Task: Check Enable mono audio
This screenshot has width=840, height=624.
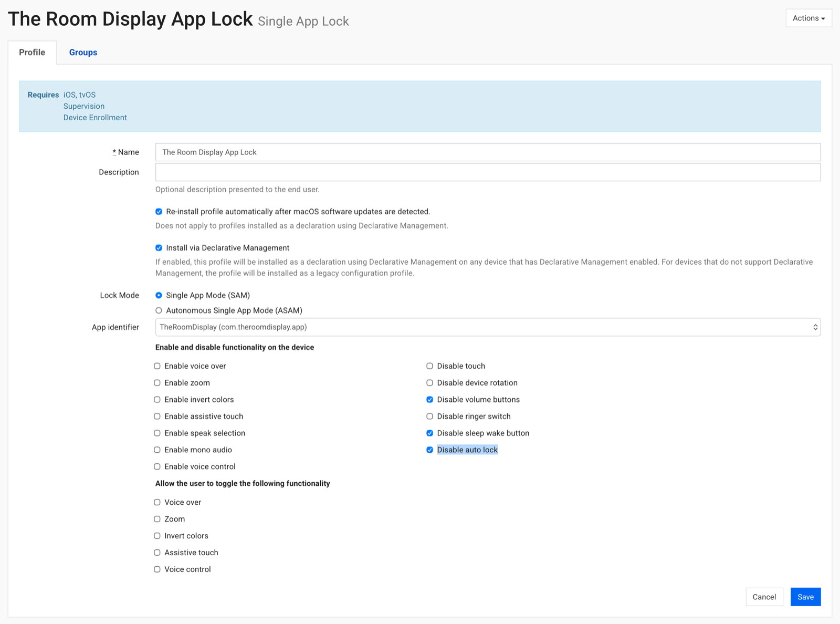Action: 157,450
